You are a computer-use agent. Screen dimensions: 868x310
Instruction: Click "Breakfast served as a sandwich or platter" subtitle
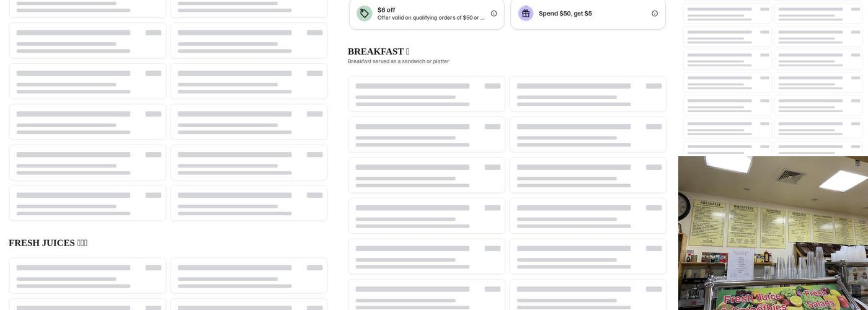coord(398,61)
